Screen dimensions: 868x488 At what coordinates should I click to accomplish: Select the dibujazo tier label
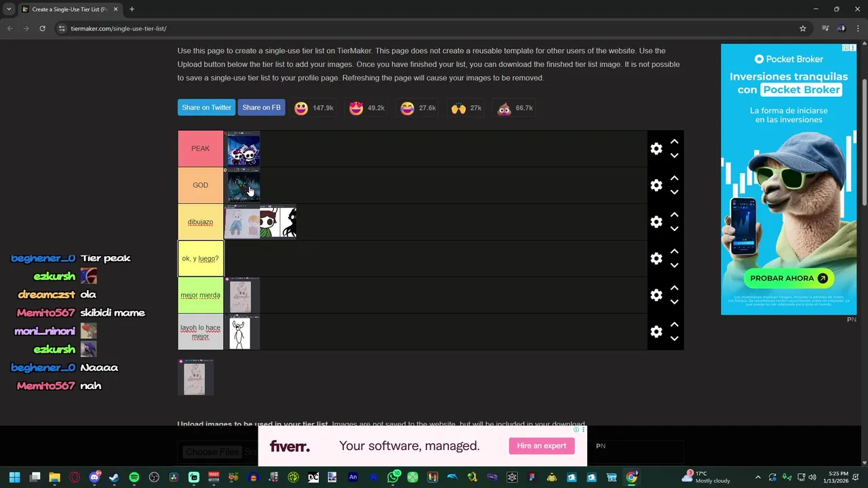(x=200, y=222)
